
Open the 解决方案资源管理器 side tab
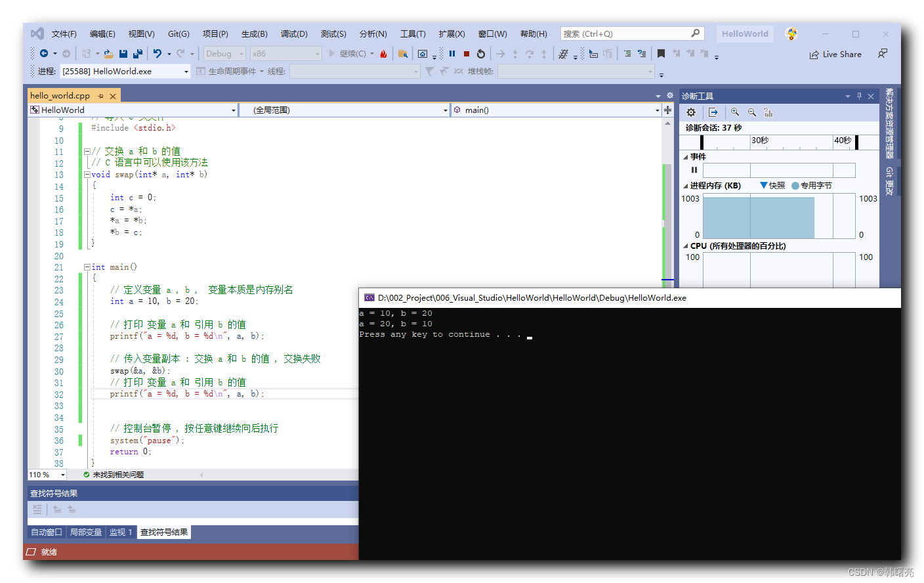pos(889,123)
